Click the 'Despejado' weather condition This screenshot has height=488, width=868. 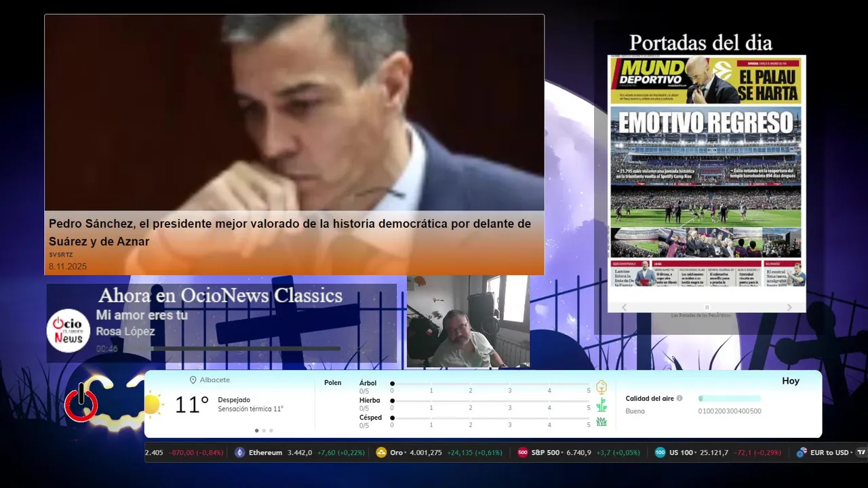(x=234, y=400)
